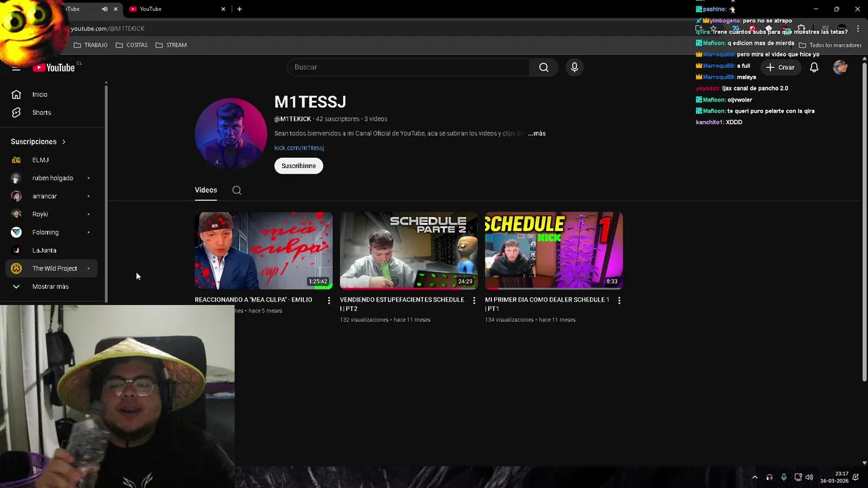The height and width of the screenshot is (488, 868).
Task: Select the Videos channel tab
Action: tap(206, 190)
